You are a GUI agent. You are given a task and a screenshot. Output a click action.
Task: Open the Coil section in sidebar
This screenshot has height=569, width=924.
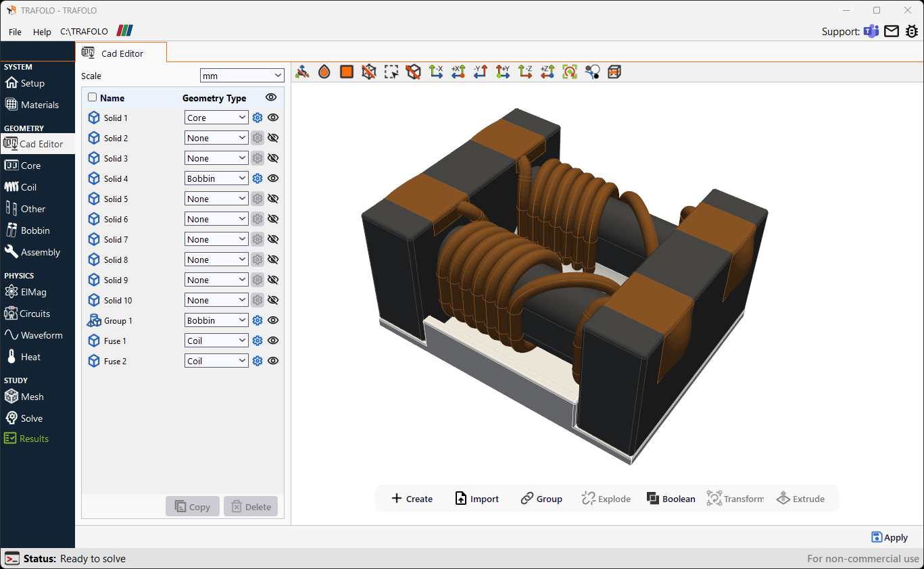(x=38, y=187)
